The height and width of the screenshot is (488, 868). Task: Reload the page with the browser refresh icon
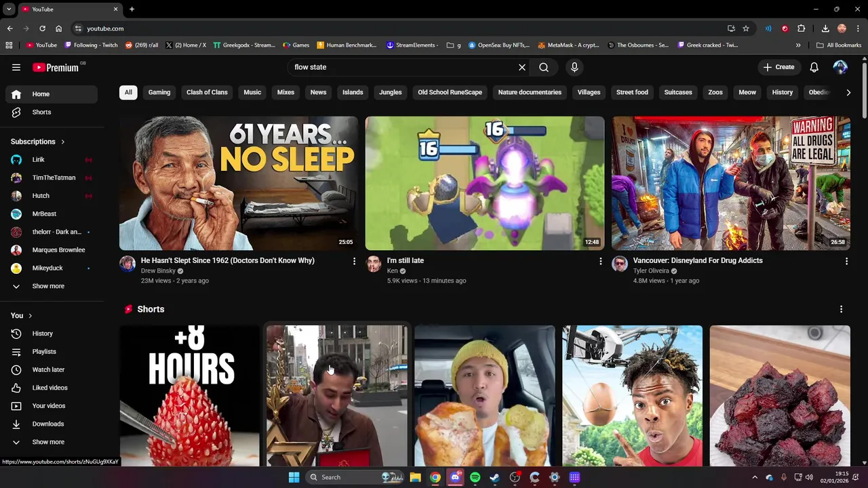tap(42, 28)
